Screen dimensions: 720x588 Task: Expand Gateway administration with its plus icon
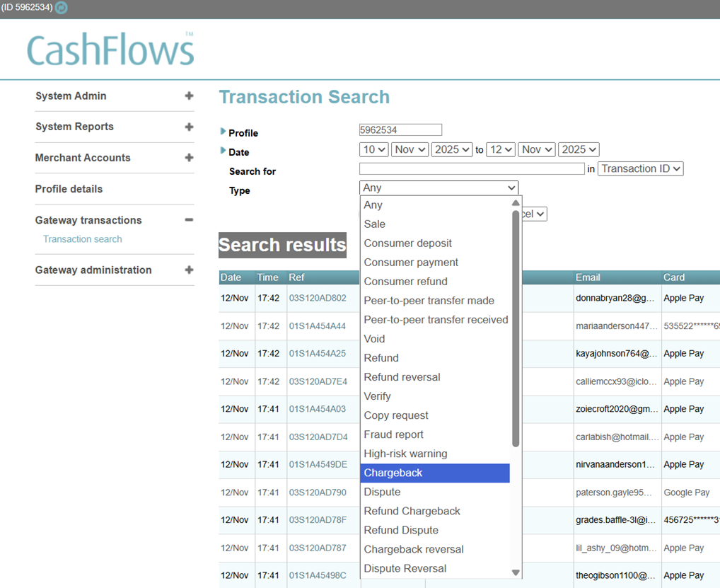pyautogui.click(x=189, y=270)
